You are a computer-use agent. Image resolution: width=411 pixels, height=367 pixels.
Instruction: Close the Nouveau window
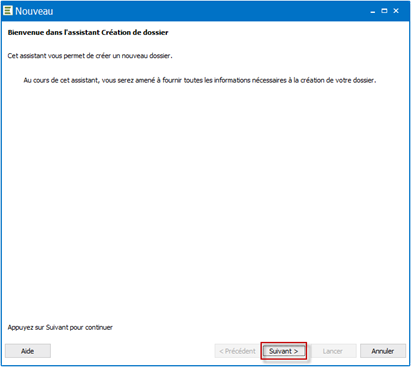[x=396, y=11]
